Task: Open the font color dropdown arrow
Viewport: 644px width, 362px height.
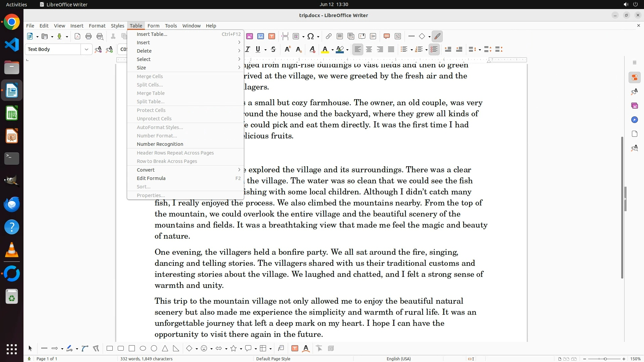Action: pos(332,50)
